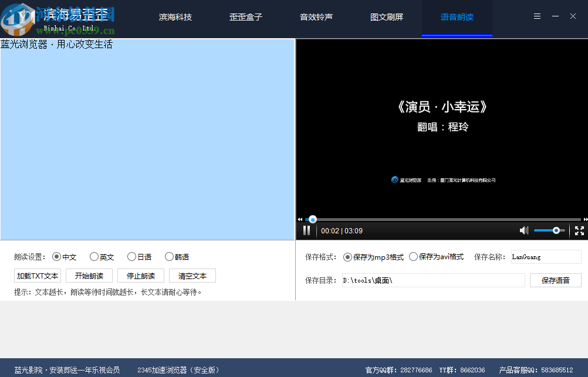Screen dimensions: 588x377
Task: Click the 保存名称 input showing LanGuang
Action: 546,257
